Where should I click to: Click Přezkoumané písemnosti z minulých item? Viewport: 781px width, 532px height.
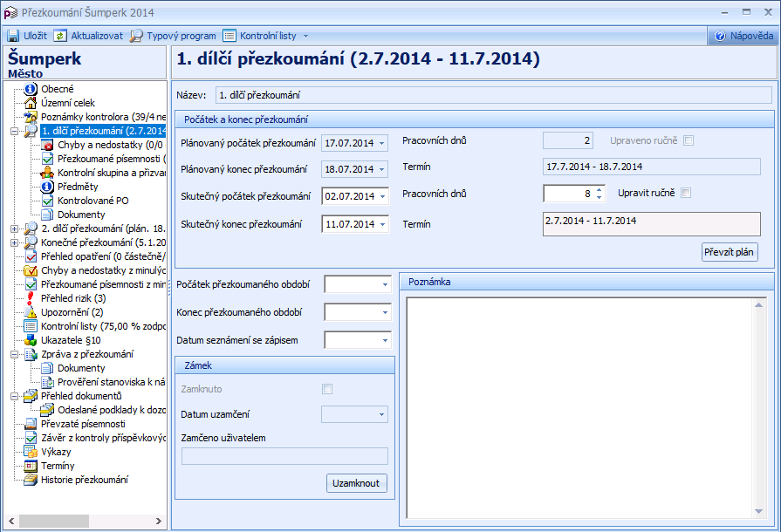point(103,284)
